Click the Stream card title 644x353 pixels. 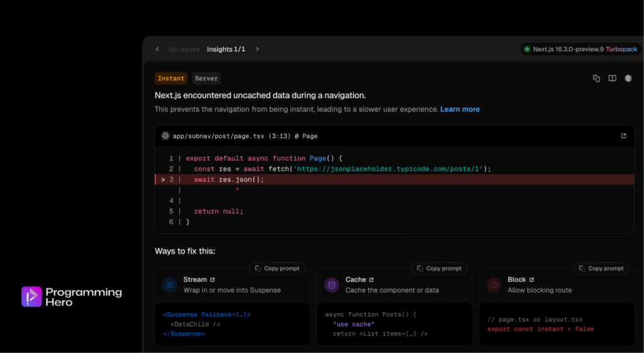[195, 279]
